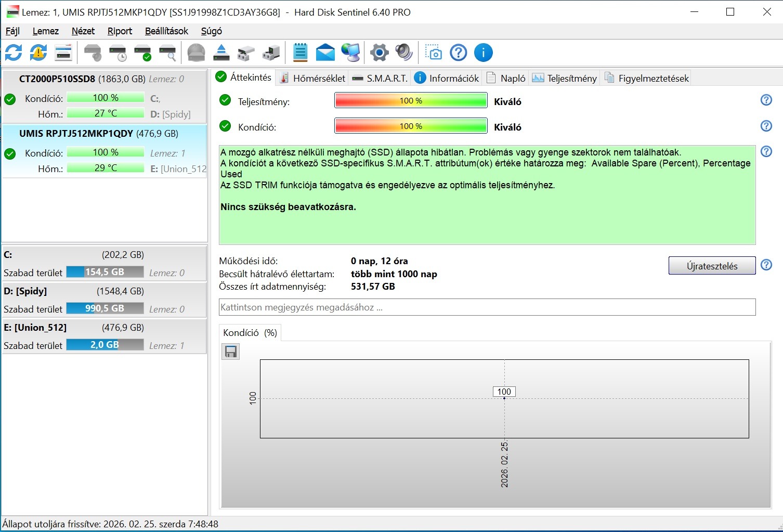Screen dimensions: 783x532
Task: Click the main Teljesítmény 100 % bar
Action: tap(411, 100)
